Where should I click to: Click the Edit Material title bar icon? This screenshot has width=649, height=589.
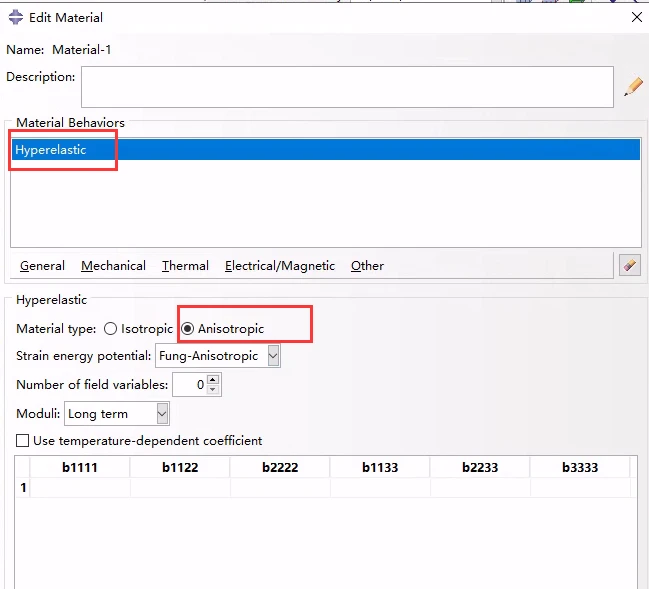click(16, 17)
